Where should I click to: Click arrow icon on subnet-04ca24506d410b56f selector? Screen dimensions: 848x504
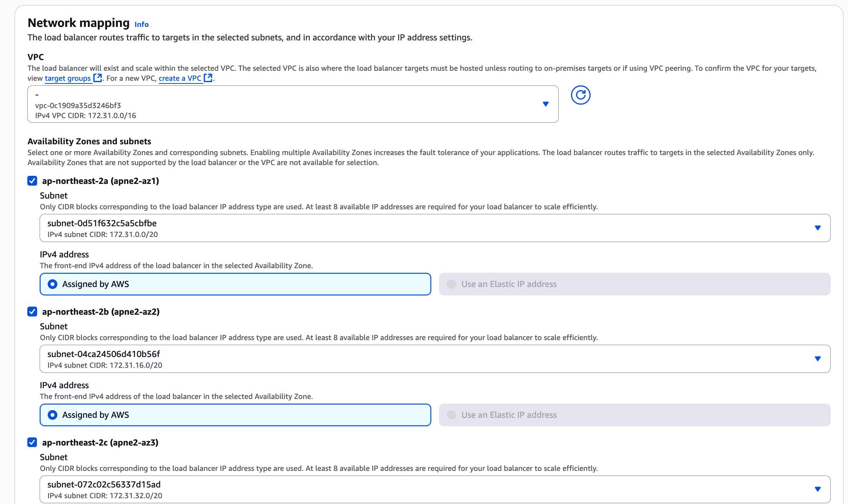click(818, 359)
